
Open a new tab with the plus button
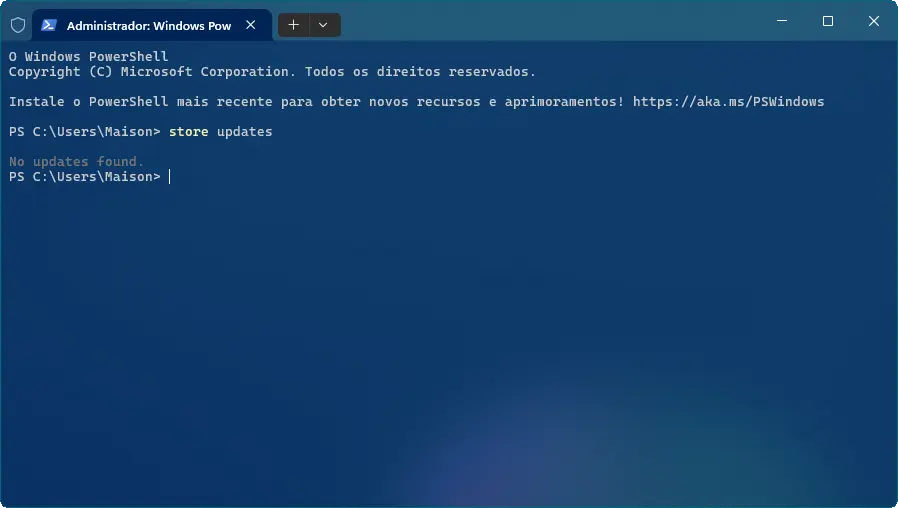(x=293, y=25)
